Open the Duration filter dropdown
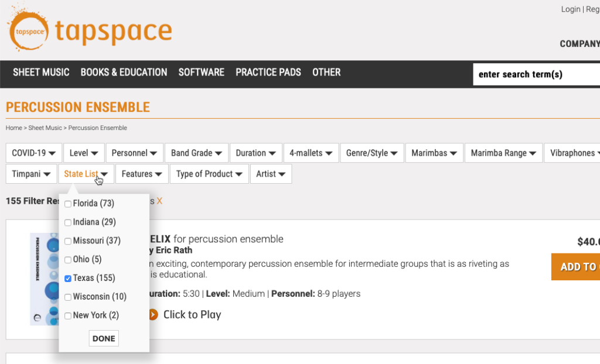The height and width of the screenshot is (364, 600). [x=256, y=153]
